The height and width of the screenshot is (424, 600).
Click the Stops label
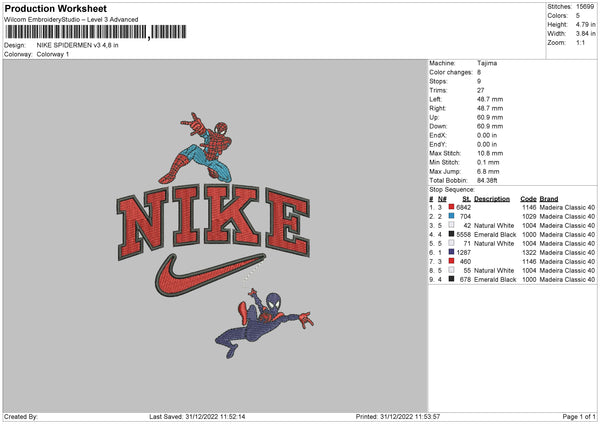(x=438, y=81)
